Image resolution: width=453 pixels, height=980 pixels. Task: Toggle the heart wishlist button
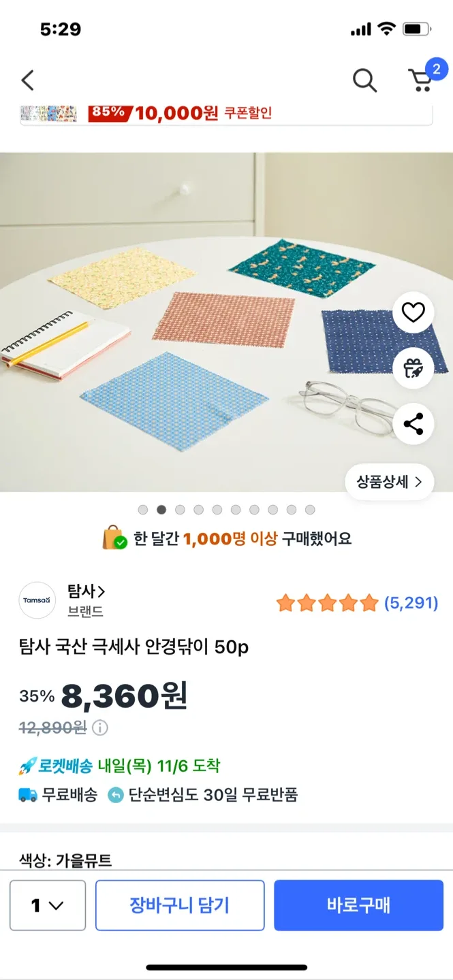coord(413,312)
